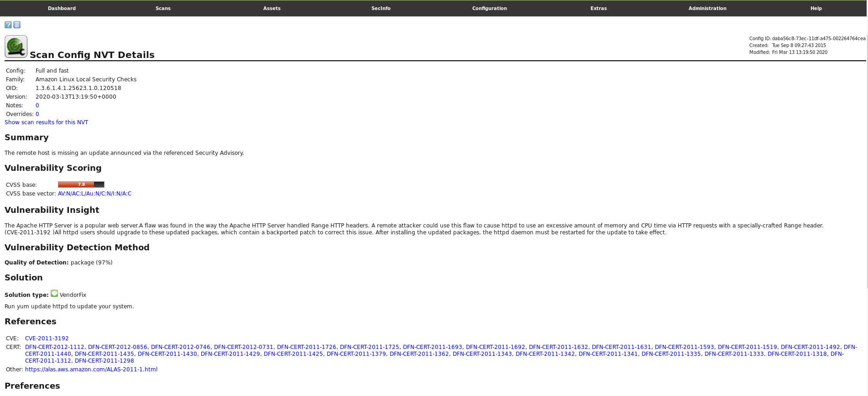Open DFN-CERT-2011-1343 link
The width and height of the screenshot is (868, 396).
pos(482,354)
